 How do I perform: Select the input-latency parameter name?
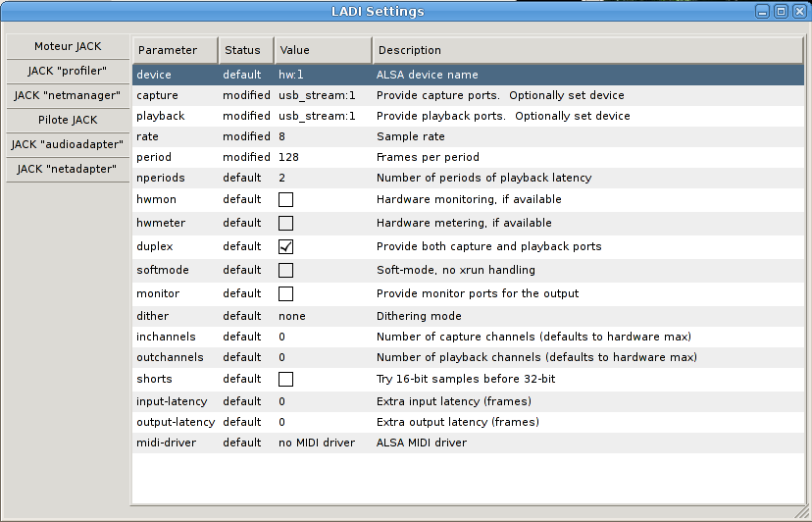point(172,401)
